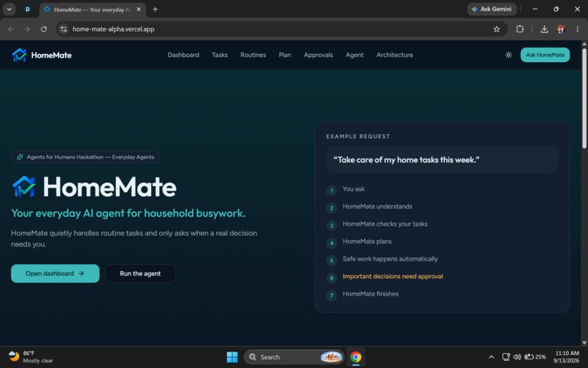Click the Run the agent button
This screenshot has width=588, height=368.
click(140, 273)
